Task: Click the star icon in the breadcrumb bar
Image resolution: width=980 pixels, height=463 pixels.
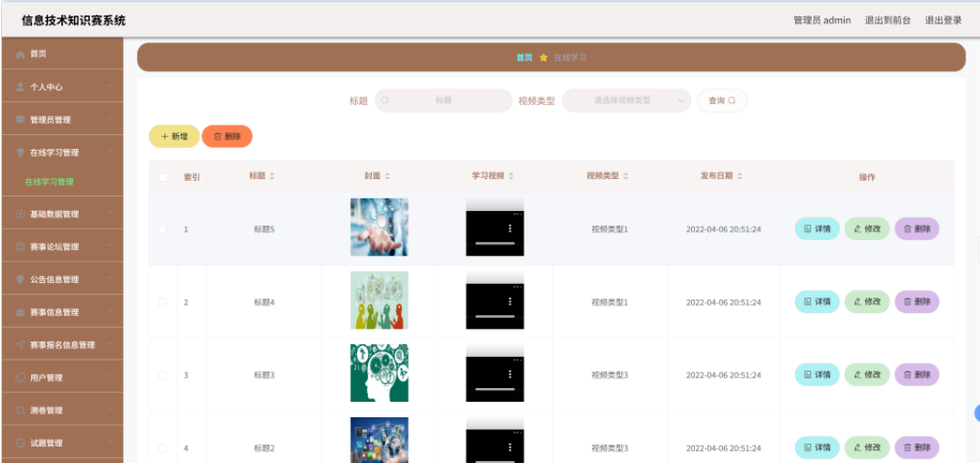Action: (x=543, y=57)
